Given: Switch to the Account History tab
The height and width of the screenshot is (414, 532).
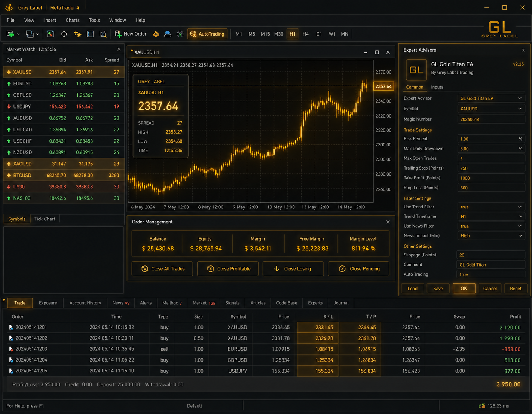Looking at the screenshot, I should 85,303.
